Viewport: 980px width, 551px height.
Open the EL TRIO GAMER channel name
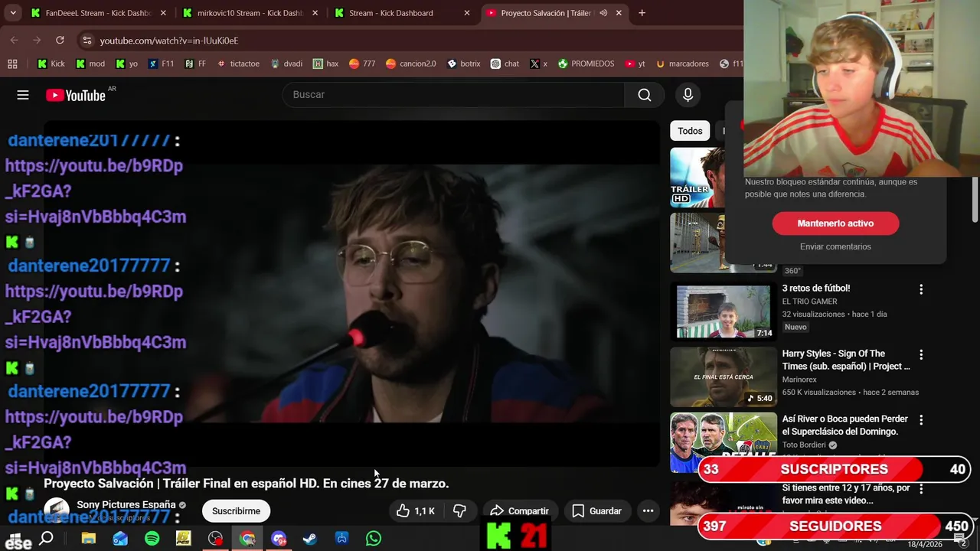[809, 302]
